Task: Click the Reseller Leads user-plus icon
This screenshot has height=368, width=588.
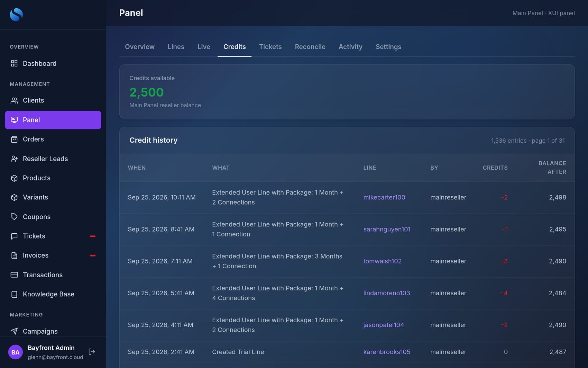Action: click(x=14, y=159)
